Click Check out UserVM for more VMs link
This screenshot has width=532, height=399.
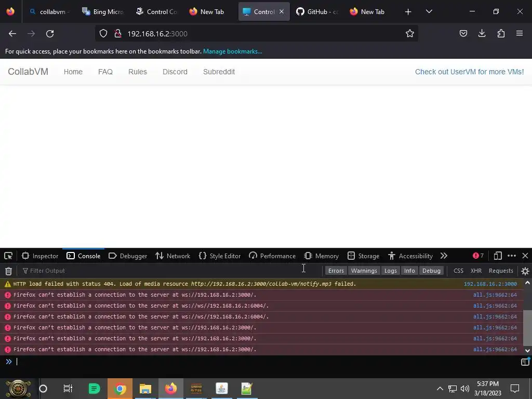click(469, 72)
